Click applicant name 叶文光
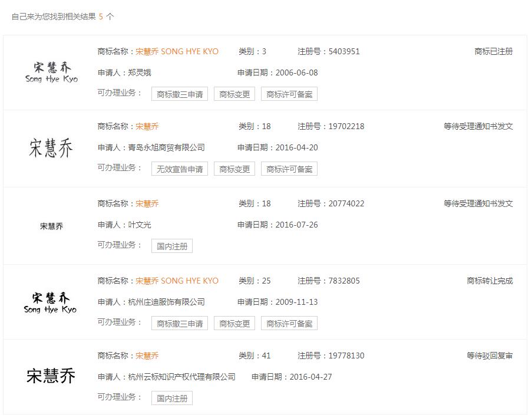This screenshot has height=418, width=532. (140, 225)
